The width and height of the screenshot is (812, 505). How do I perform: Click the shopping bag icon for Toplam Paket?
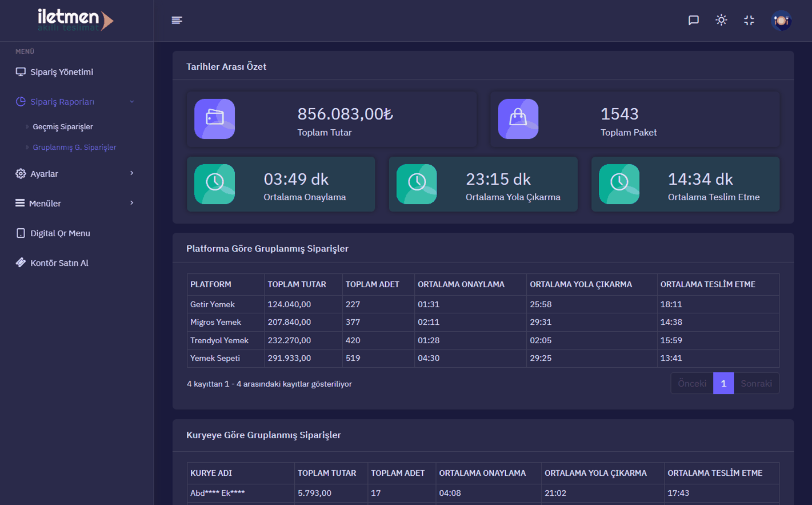pos(518,119)
